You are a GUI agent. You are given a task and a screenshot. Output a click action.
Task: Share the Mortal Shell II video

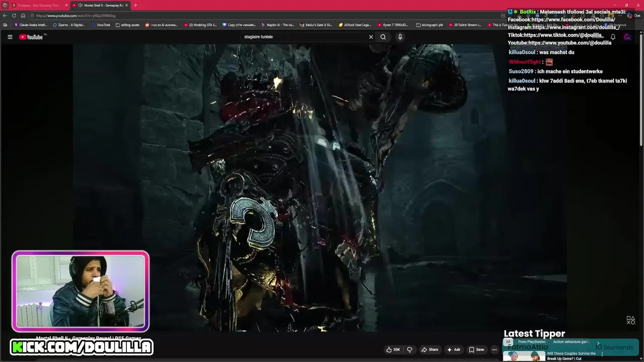tap(430, 349)
